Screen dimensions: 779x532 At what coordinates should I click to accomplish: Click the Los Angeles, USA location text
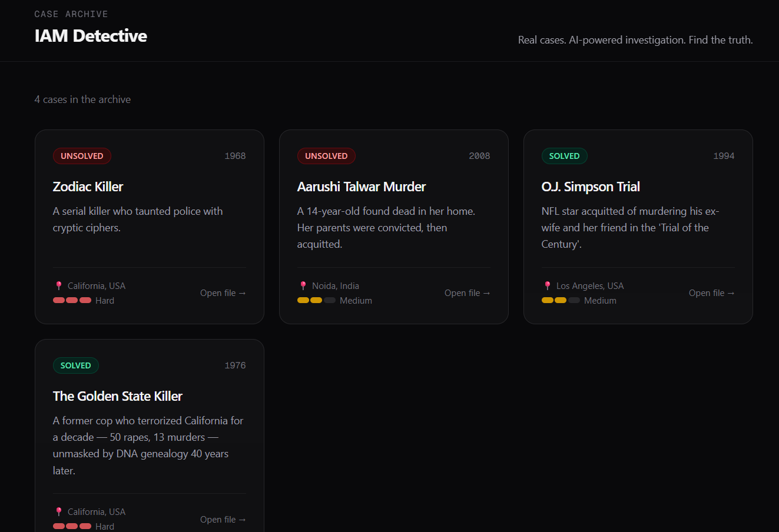(590, 285)
